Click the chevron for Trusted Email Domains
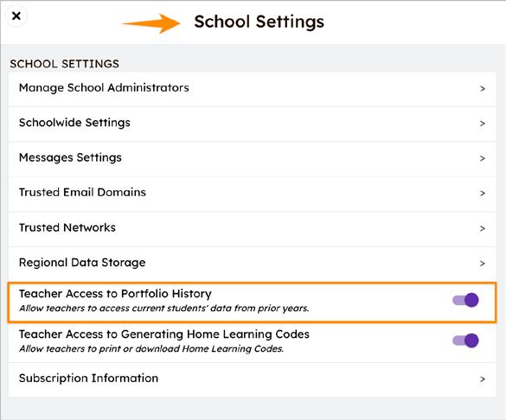The height and width of the screenshot is (420, 506). coord(482,193)
